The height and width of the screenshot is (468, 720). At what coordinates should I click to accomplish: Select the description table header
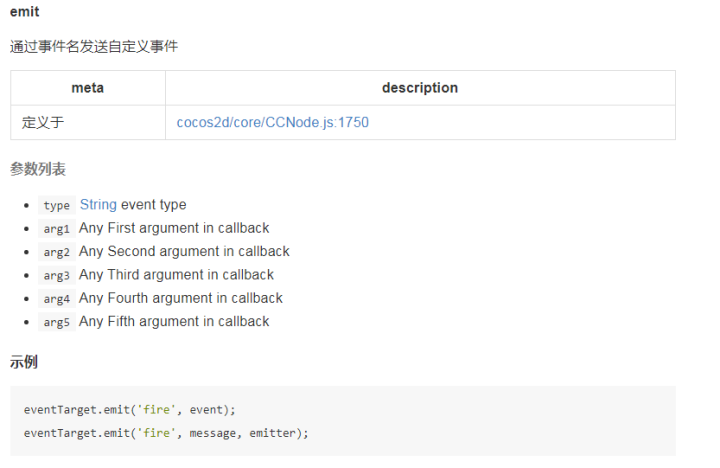point(419,88)
